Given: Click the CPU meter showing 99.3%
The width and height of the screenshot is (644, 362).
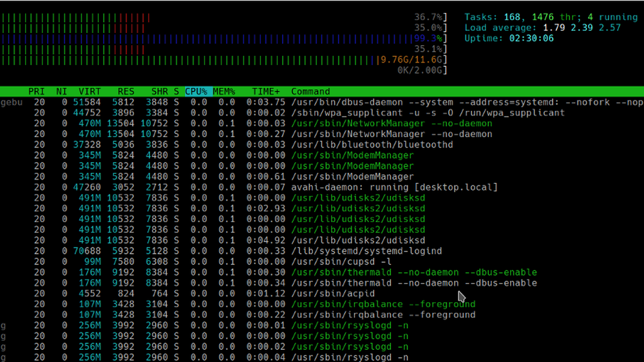Looking at the screenshot, I should pyautogui.click(x=224, y=39).
